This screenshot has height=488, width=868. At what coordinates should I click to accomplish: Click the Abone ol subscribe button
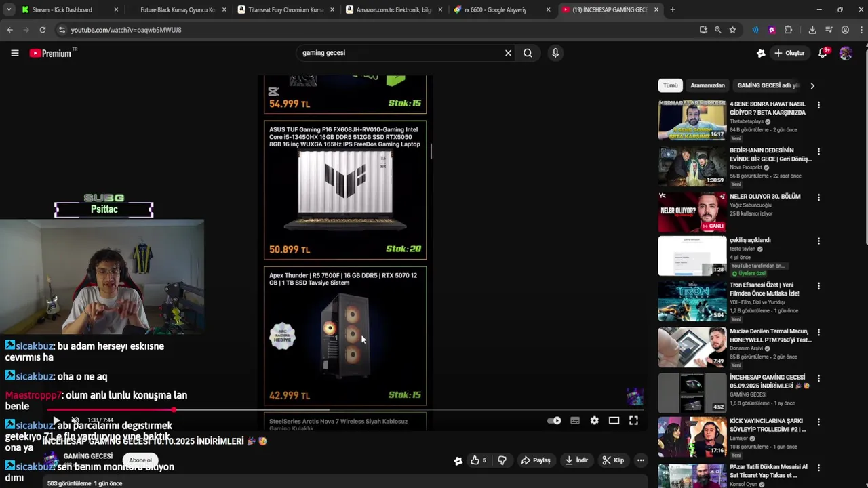pyautogui.click(x=140, y=460)
